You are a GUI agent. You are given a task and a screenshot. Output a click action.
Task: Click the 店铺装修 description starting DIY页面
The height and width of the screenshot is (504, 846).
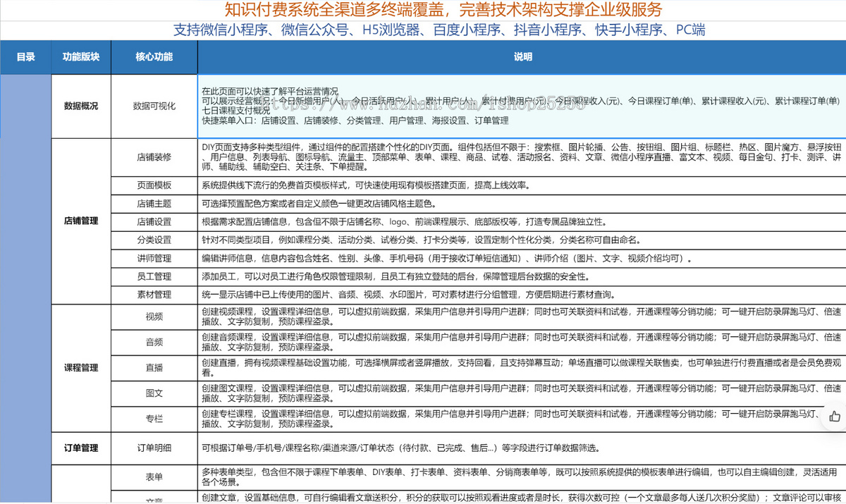[x=521, y=157]
